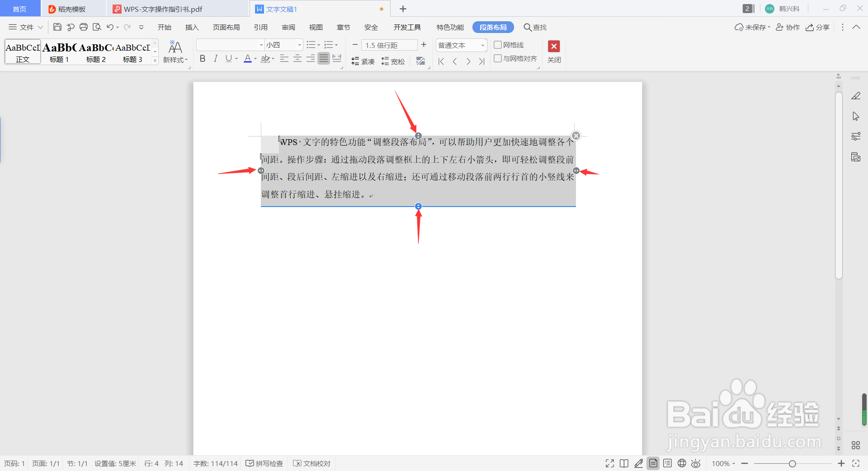
Task: Click the Save icon in quick toolbar
Action: tap(57, 27)
